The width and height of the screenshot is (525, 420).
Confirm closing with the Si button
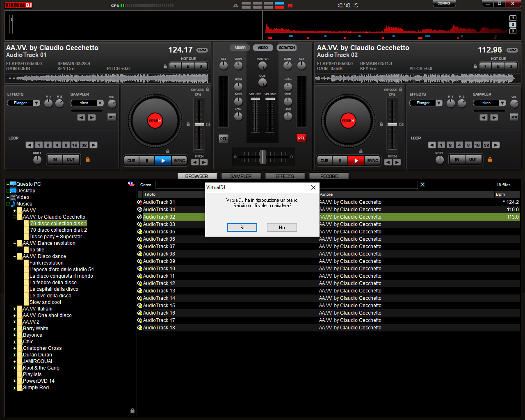242,227
